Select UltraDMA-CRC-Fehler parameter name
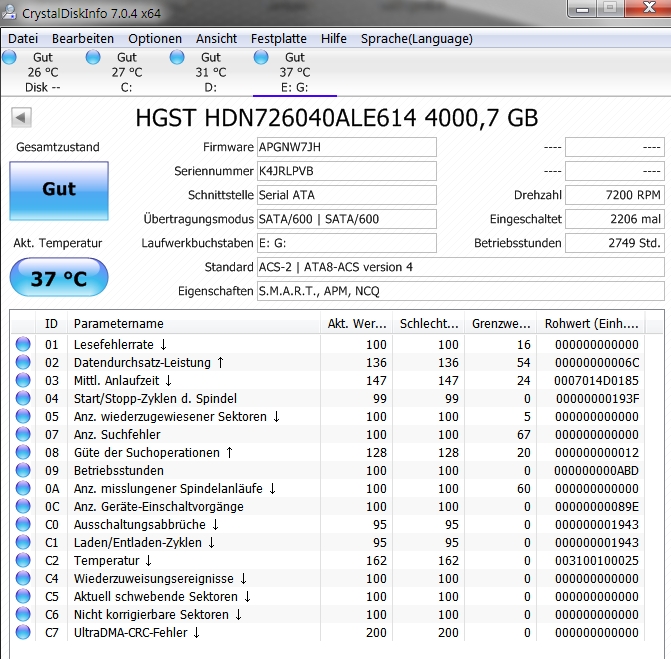This screenshot has height=659, width=671. [137, 632]
